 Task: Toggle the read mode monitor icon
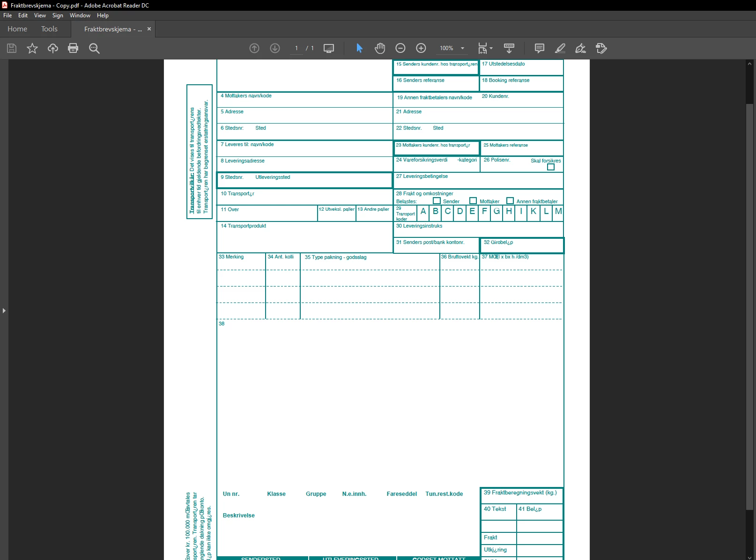pyautogui.click(x=329, y=48)
